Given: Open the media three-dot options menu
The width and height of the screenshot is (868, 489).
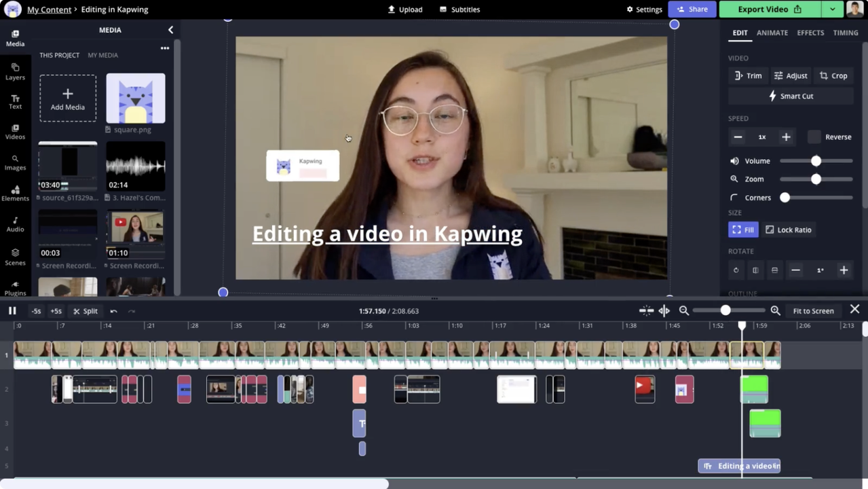Looking at the screenshot, I should tap(164, 48).
